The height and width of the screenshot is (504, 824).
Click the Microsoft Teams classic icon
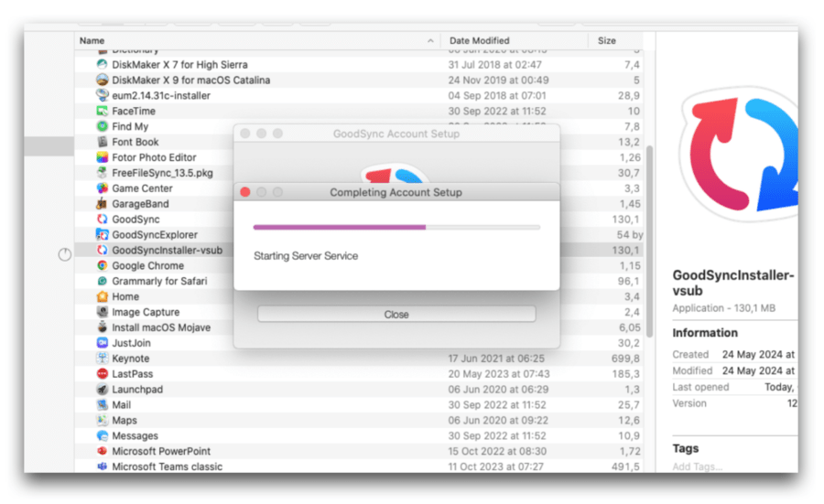[102, 466]
